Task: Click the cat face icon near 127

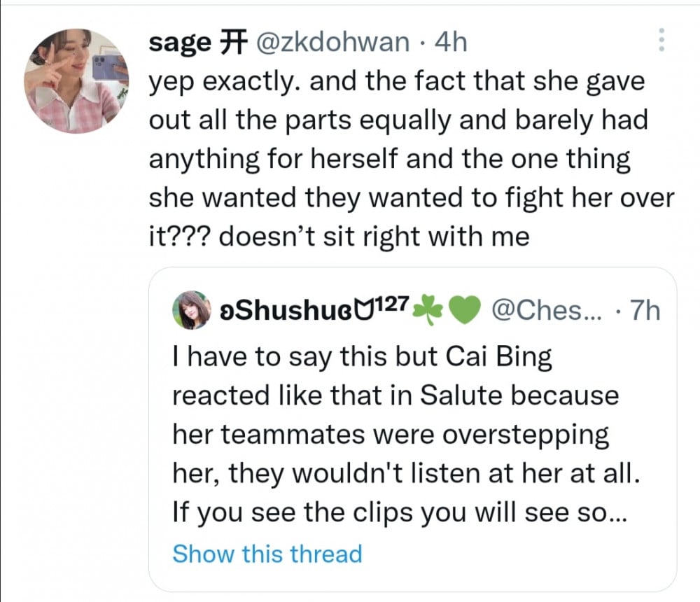Action: 365,311
